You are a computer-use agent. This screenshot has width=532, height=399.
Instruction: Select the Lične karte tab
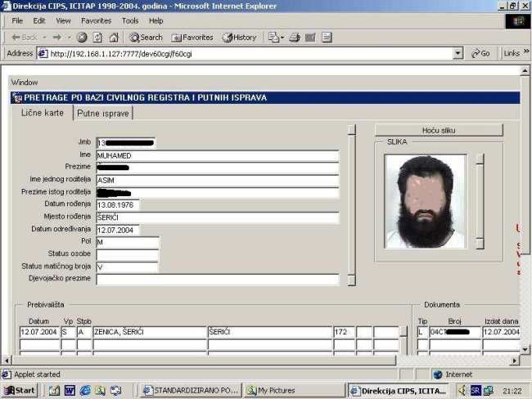(42, 114)
